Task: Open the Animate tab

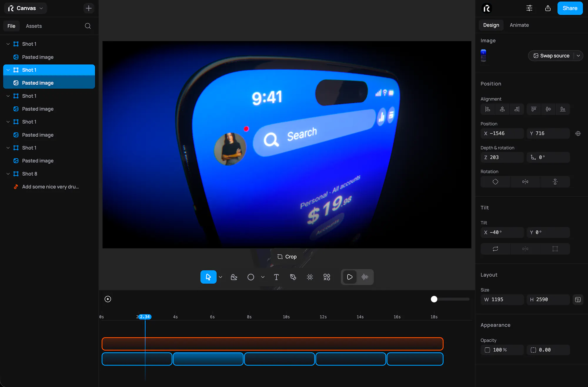Action: pos(519,25)
